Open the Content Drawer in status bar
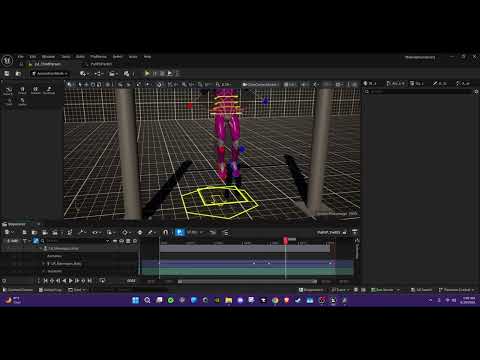480x360 pixels. point(18,290)
